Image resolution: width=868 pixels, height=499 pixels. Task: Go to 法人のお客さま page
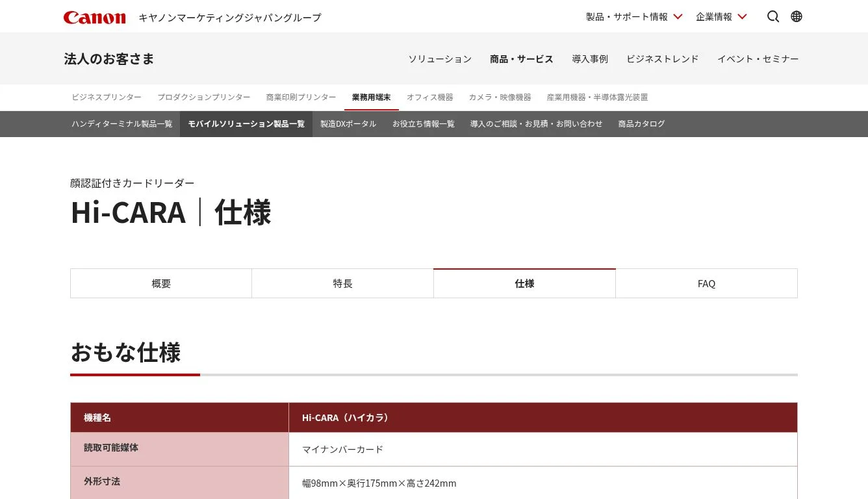[109, 58]
